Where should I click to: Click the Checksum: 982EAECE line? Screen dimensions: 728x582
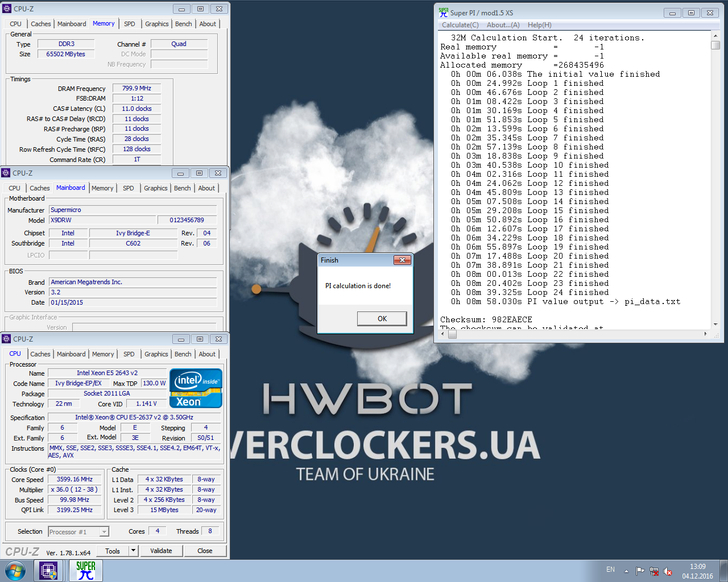click(x=486, y=319)
